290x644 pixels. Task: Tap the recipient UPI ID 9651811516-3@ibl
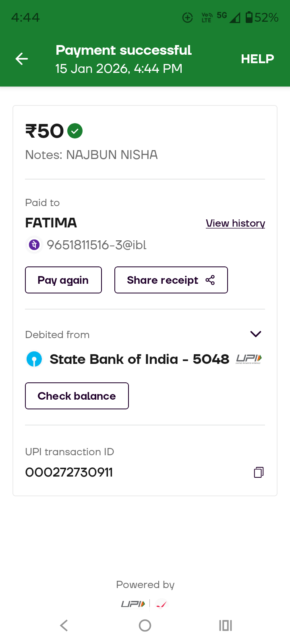tap(97, 245)
